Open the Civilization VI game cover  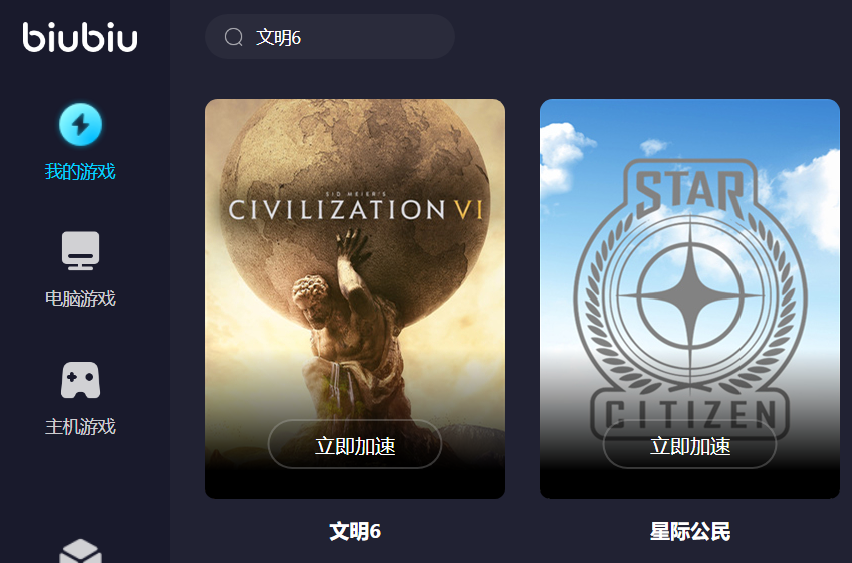pyautogui.click(x=355, y=298)
